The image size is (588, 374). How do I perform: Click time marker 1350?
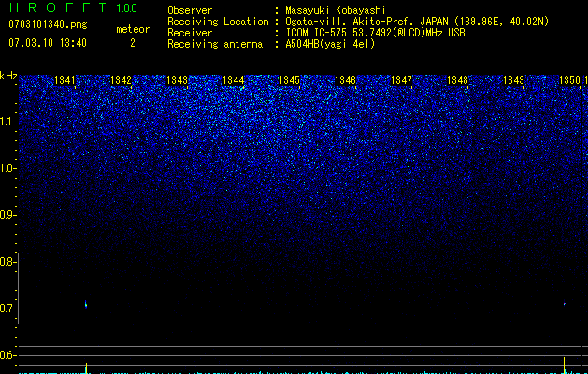pos(569,80)
